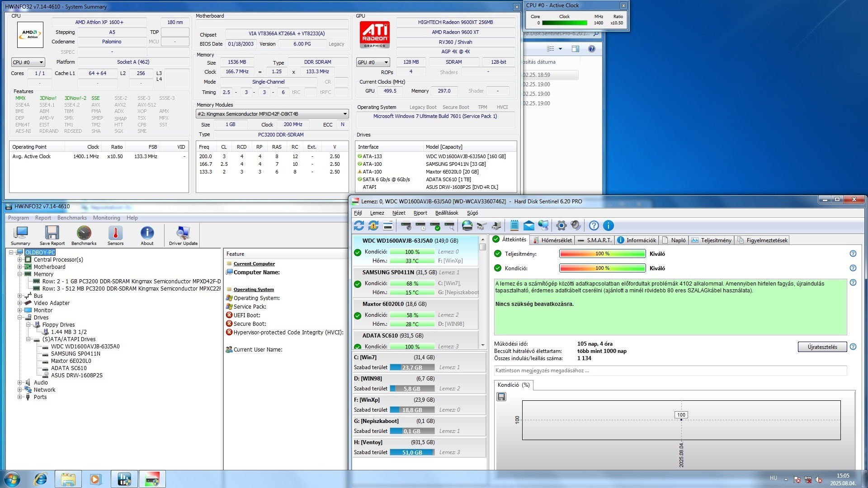Collapse the Drives tree node
This screenshot has width=868, height=488.
[x=19, y=318]
